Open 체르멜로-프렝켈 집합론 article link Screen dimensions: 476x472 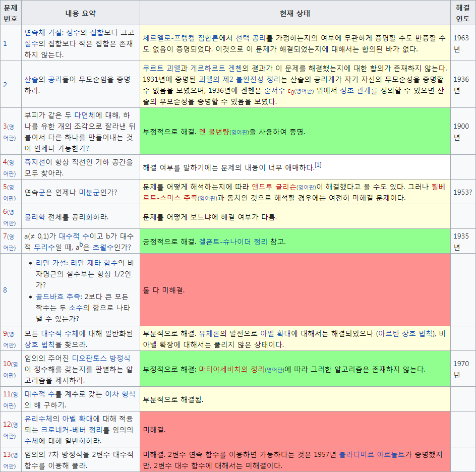point(181,38)
